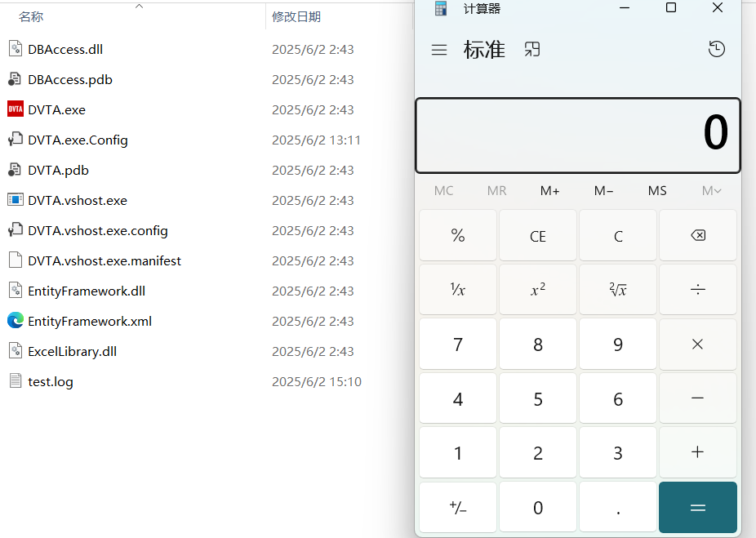Click the test.log text file icon

(x=16, y=380)
